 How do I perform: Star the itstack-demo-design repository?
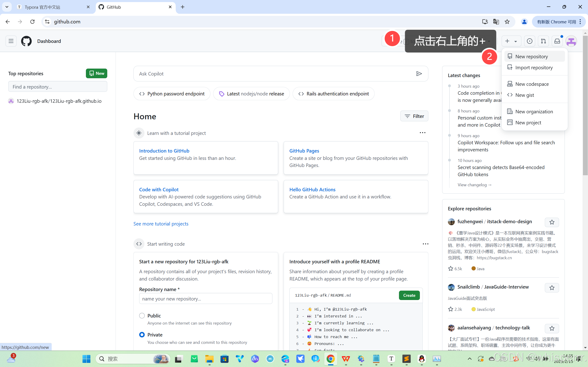pyautogui.click(x=551, y=222)
